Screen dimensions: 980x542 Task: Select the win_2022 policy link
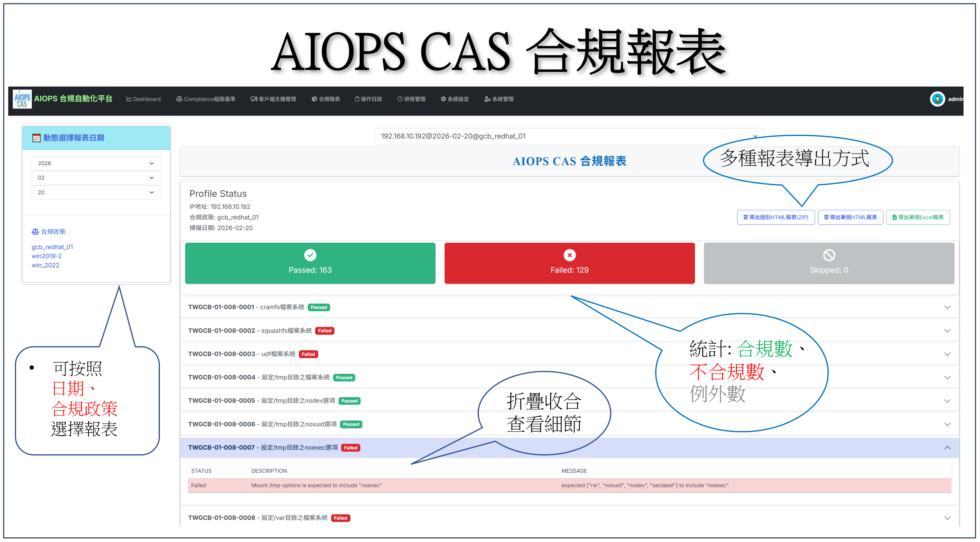(45, 266)
